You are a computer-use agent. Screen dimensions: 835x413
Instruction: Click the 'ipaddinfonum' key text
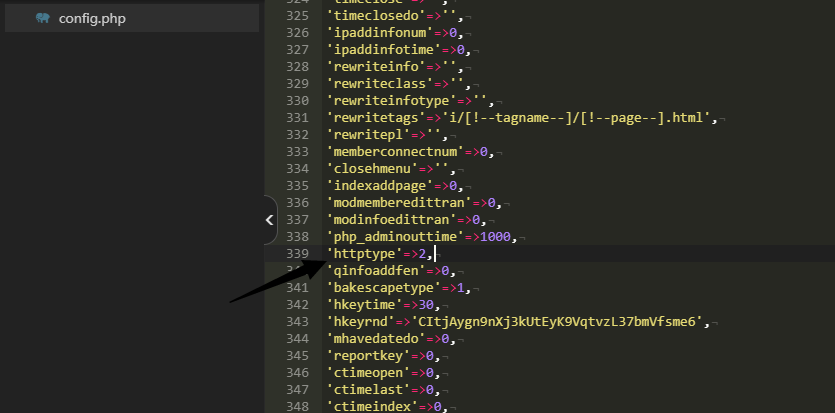pyautogui.click(x=380, y=32)
